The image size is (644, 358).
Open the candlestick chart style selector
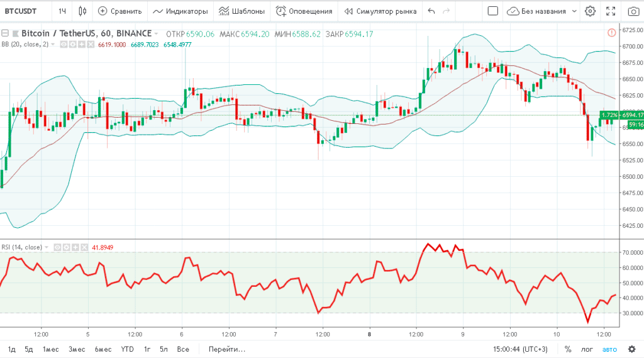(x=83, y=11)
